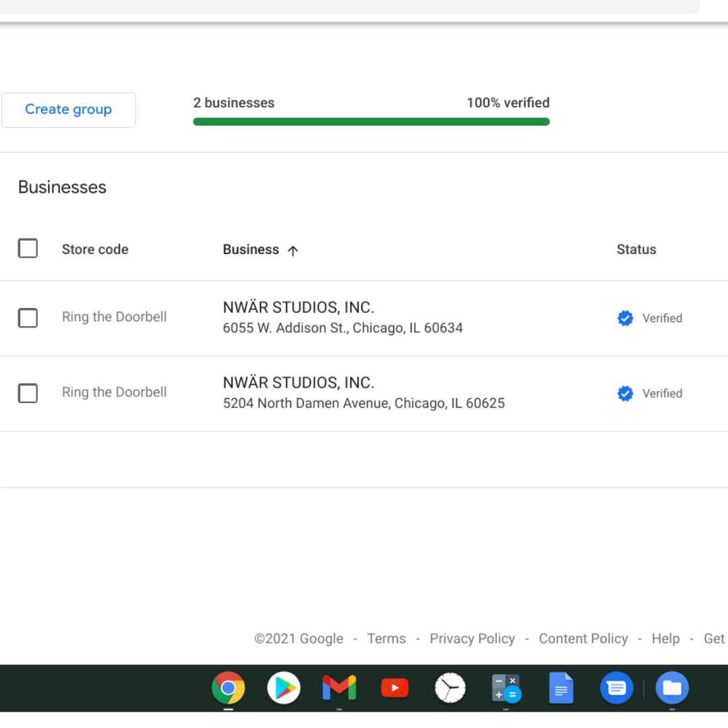Image resolution: width=728 pixels, height=728 pixels.
Task: Open the Messages app
Action: pos(617,688)
